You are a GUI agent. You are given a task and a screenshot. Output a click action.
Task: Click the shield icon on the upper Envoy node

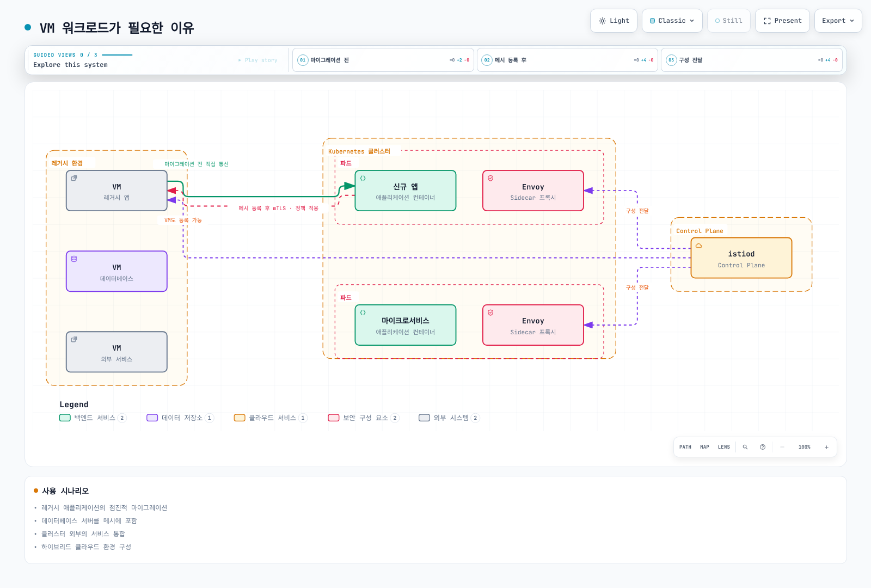pos(490,178)
